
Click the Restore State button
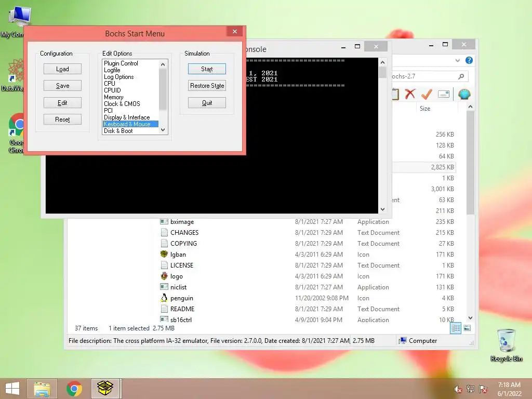[207, 86]
